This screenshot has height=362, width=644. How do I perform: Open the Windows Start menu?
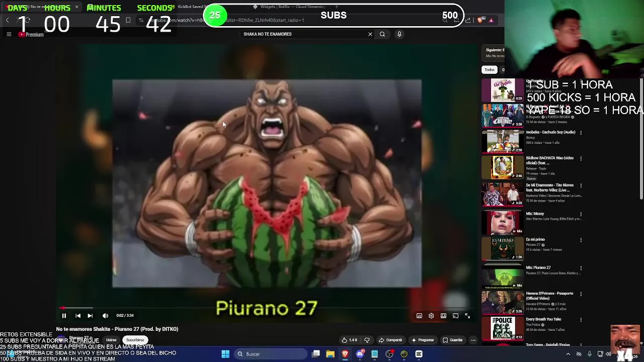coord(225,354)
